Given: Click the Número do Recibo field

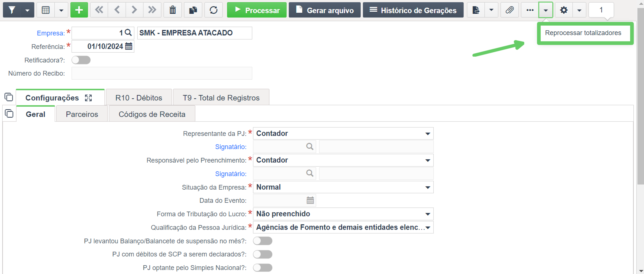Looking at the screenshot, I should tap(162, 73).
